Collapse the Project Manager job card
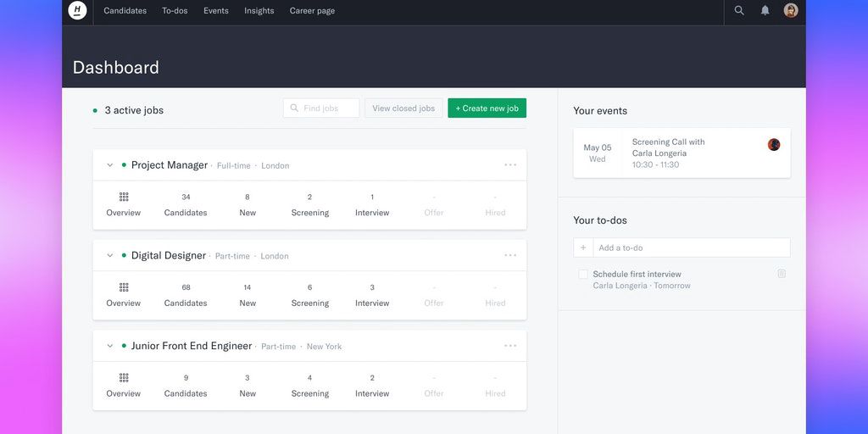868x434 pixels. click(x=110, y=165)
